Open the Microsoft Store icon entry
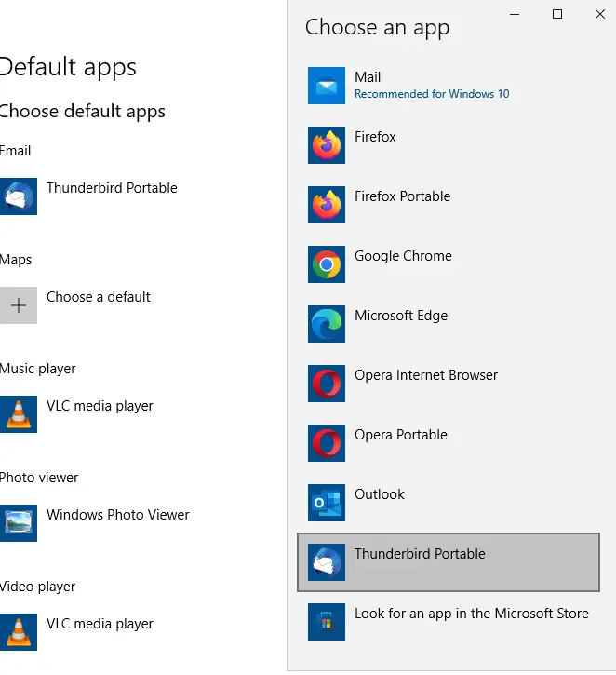The height and width of the screenshot is (675, 616). pos(326,622)
